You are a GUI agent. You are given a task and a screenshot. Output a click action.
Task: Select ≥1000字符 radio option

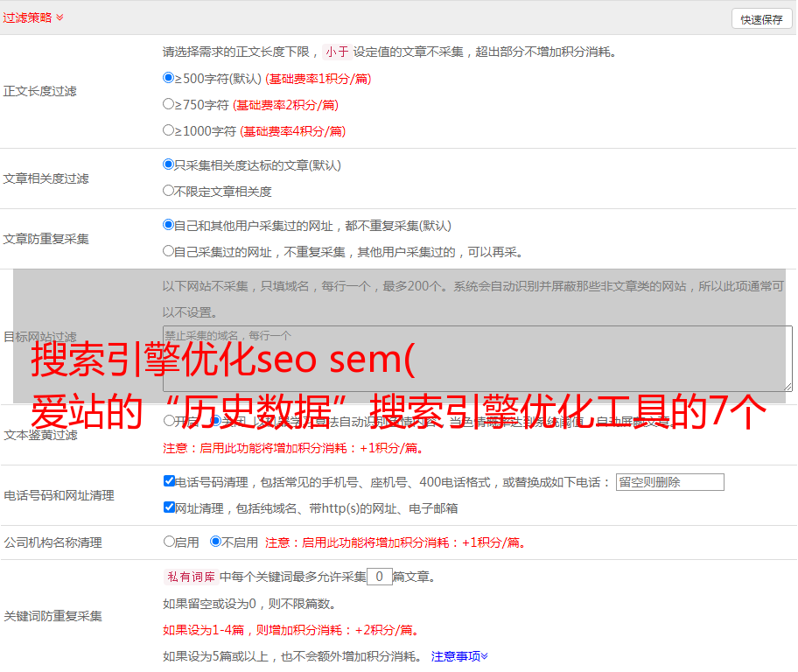169,129
